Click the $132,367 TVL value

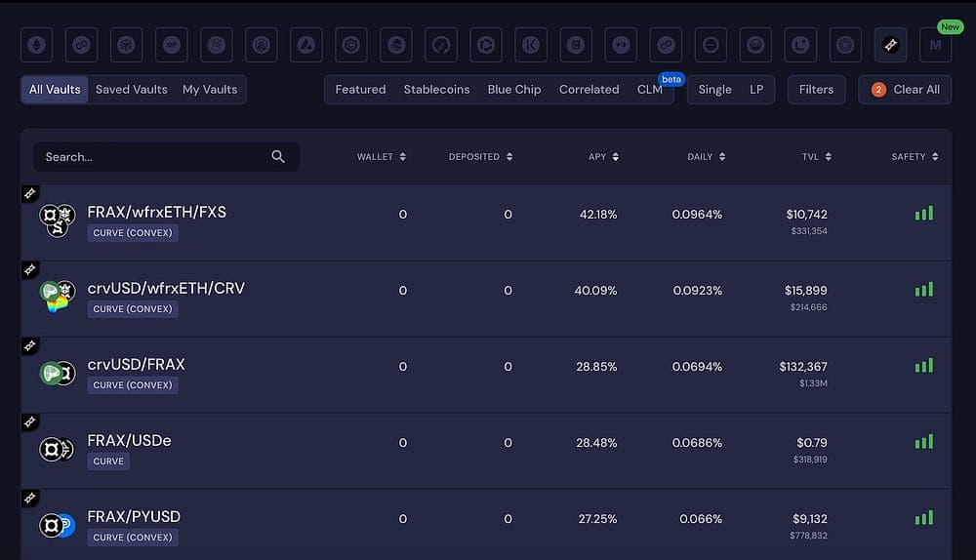[x=803, y=367]
